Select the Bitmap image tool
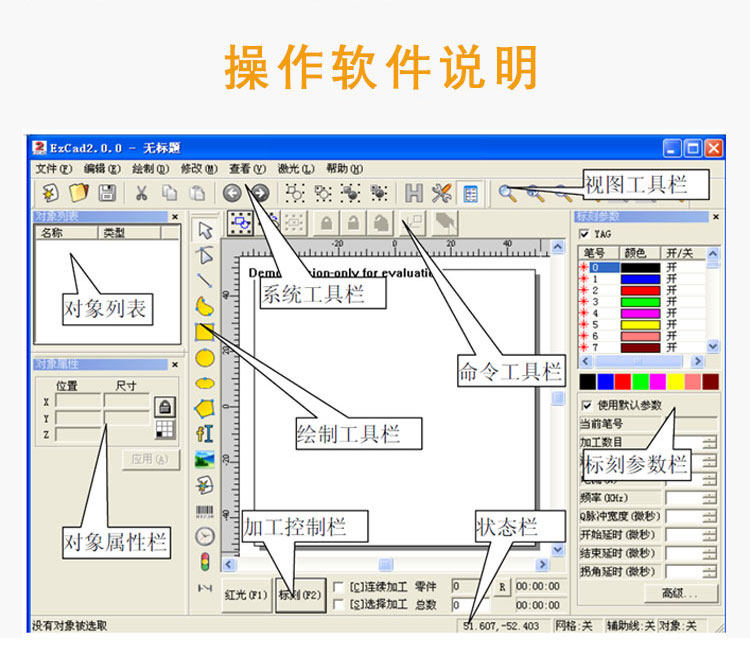Image resolution: width=750 pixels, height=660 pixels. pyautogui.click(x=205, y=460)
